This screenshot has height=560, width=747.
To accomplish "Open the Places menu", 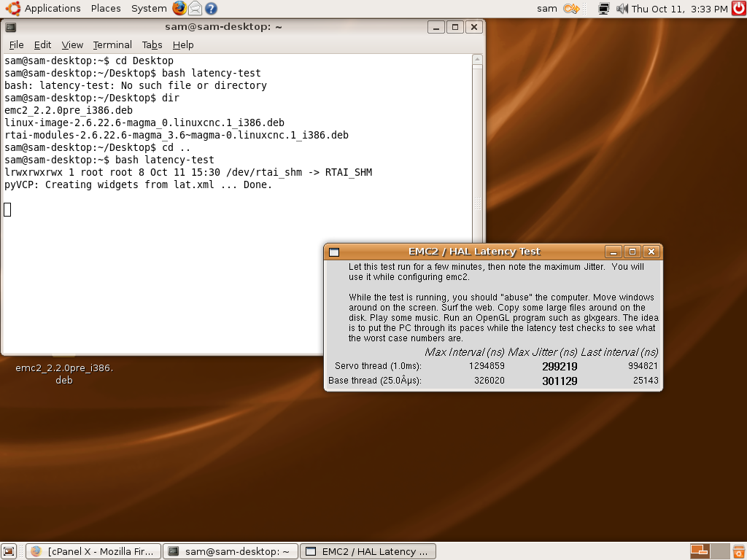I will pyautogui.click(x=106, y=9).
